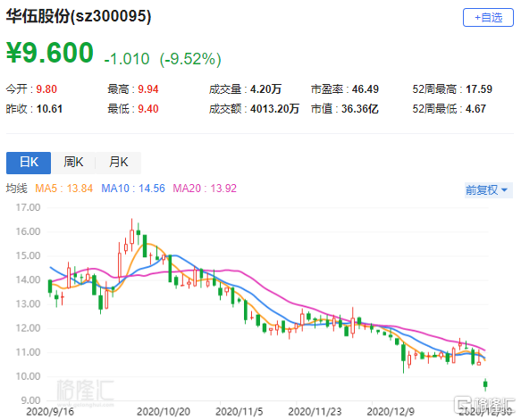The image size is (521, 420).
Task: Click current price ¥9.600
Action: point(50,53)
